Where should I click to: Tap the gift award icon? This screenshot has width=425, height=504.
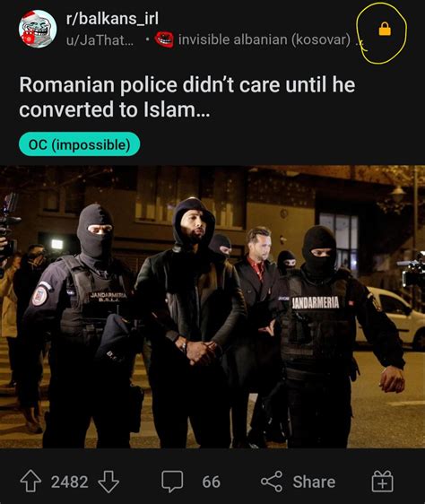[x=383, y=482]
